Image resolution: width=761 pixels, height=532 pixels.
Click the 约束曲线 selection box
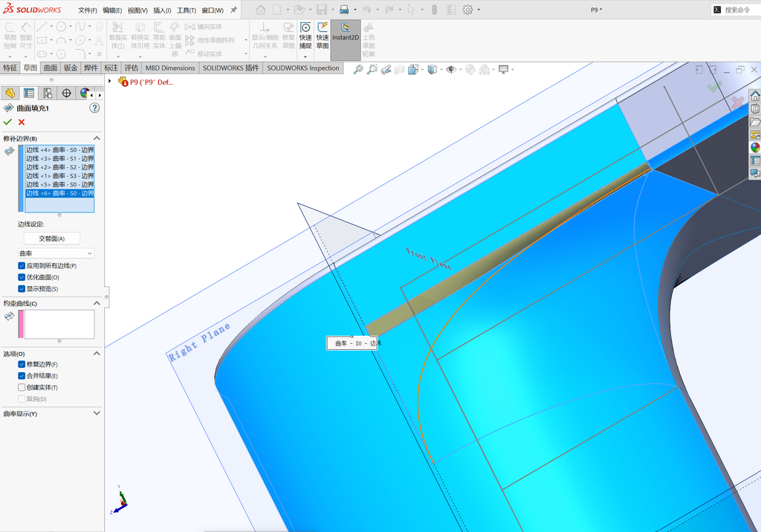click(x=59, y=324)
